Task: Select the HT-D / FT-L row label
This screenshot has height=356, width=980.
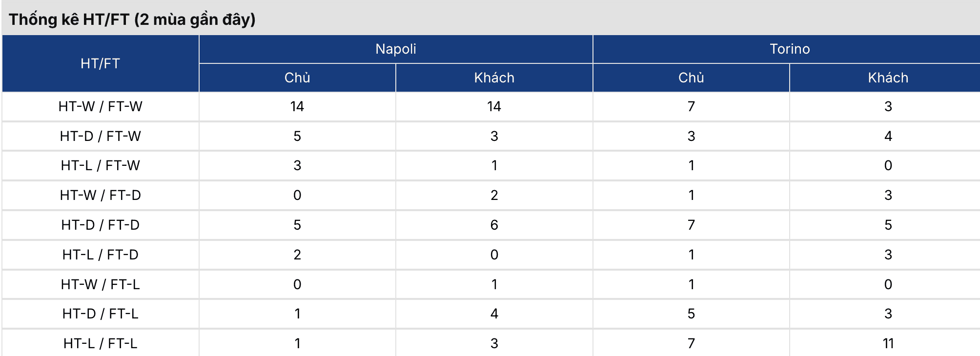Action: point(100,314)
